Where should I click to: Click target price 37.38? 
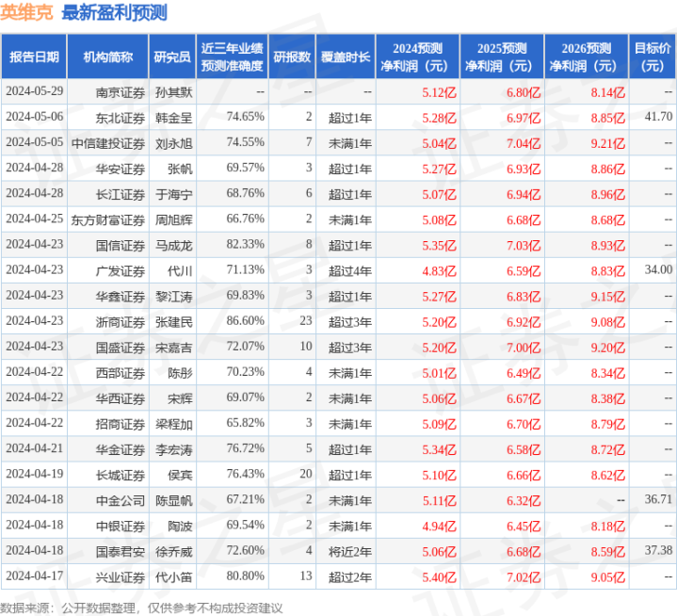[x=658, y=549]
